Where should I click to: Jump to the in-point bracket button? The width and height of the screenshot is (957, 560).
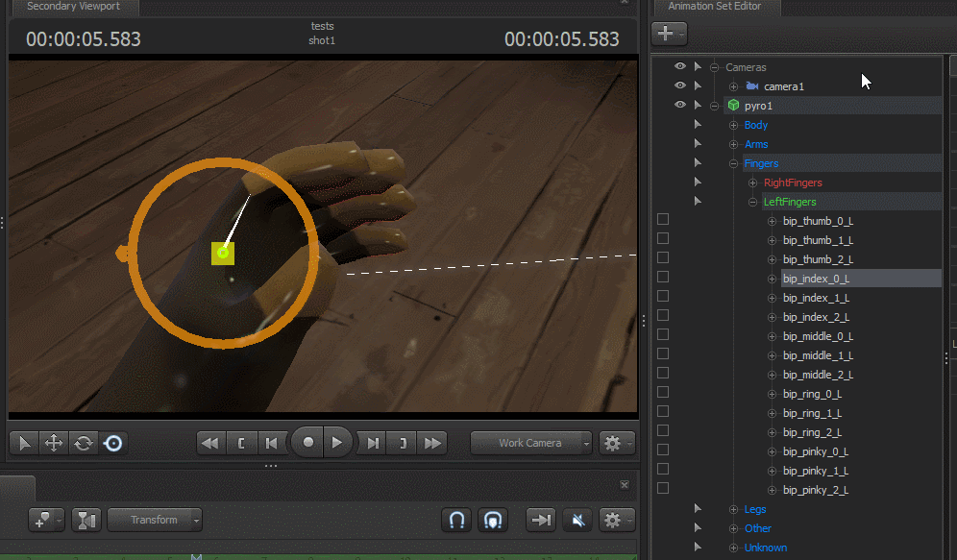(x=241, y=443)
